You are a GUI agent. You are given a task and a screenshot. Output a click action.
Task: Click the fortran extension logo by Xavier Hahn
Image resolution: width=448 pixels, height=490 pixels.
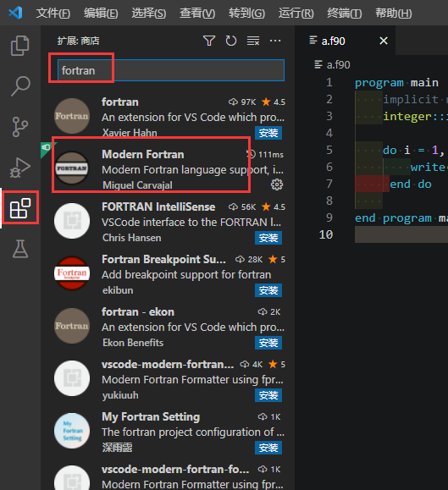click(x=72, y=116)
